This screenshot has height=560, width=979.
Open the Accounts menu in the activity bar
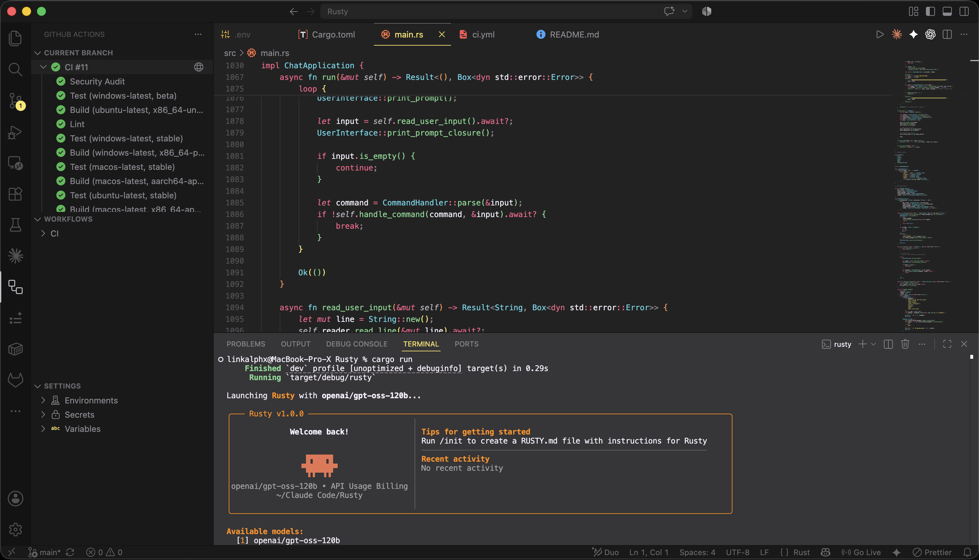point(16,499)
